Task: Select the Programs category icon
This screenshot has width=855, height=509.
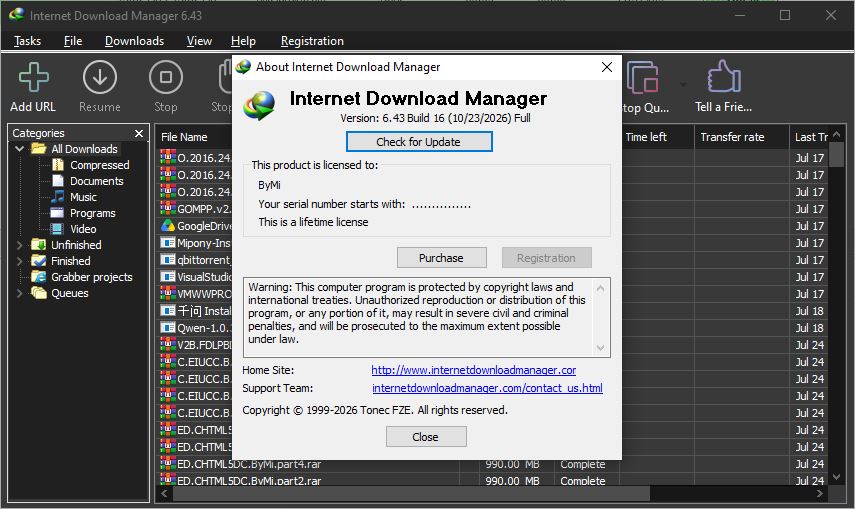Action: [x=57, y=213]
